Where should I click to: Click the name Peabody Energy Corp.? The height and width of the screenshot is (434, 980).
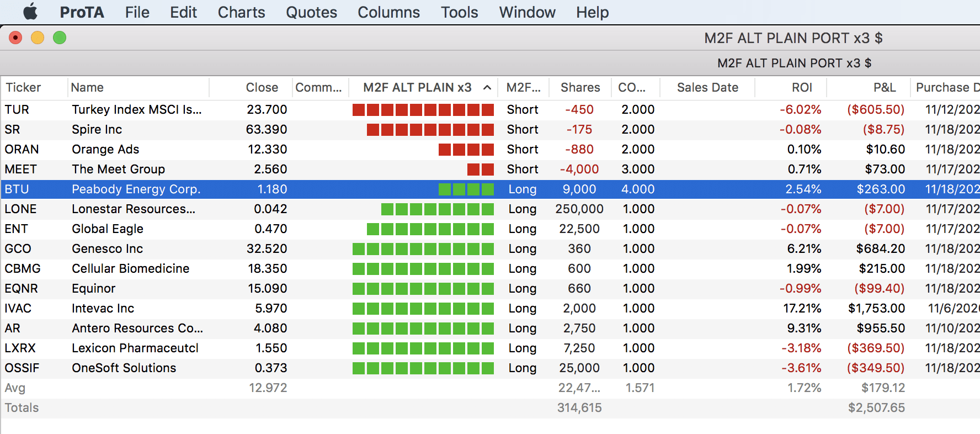pyautogui.click(x=136, y=189)
